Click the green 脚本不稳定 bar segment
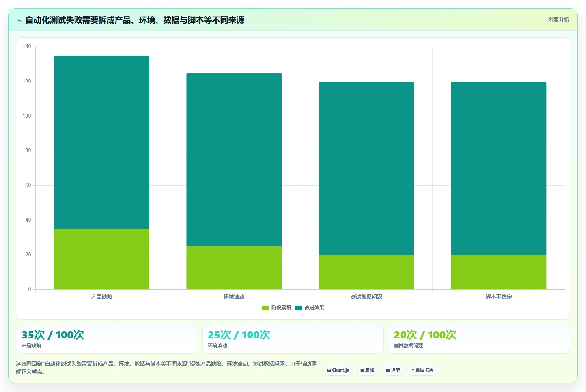 [499, 272]
